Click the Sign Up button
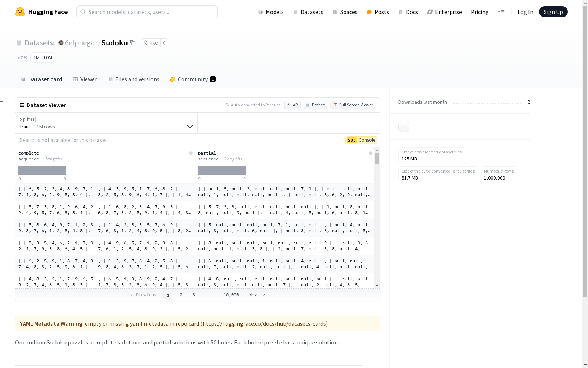This screenshot has height=368, width=588. [553, 12]
